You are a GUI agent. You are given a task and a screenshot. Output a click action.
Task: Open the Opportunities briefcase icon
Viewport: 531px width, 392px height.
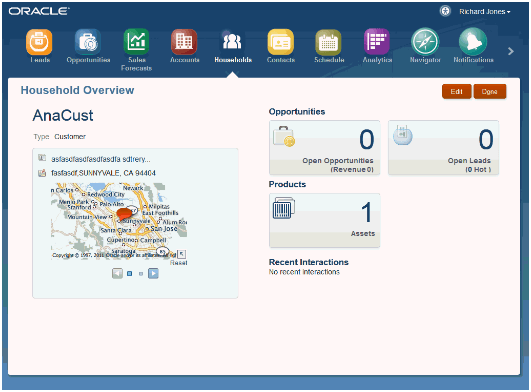88,42
